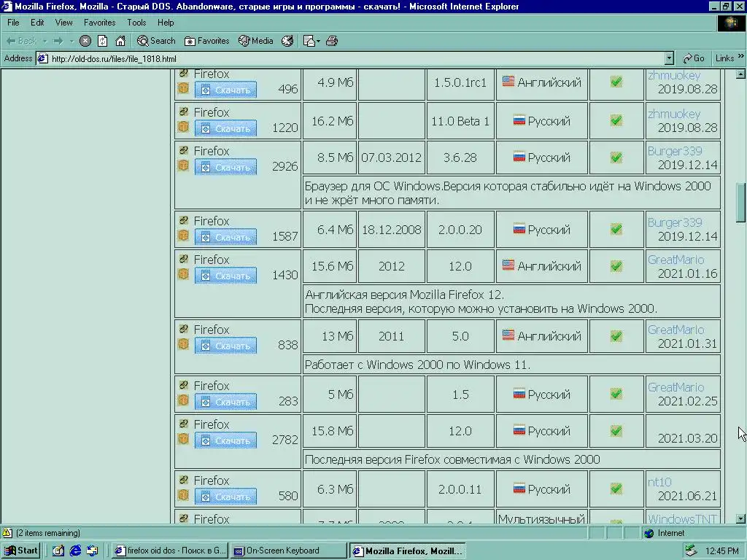Expand the Links toolbar chevron
The image size is (747, 560).
point(741,56)
